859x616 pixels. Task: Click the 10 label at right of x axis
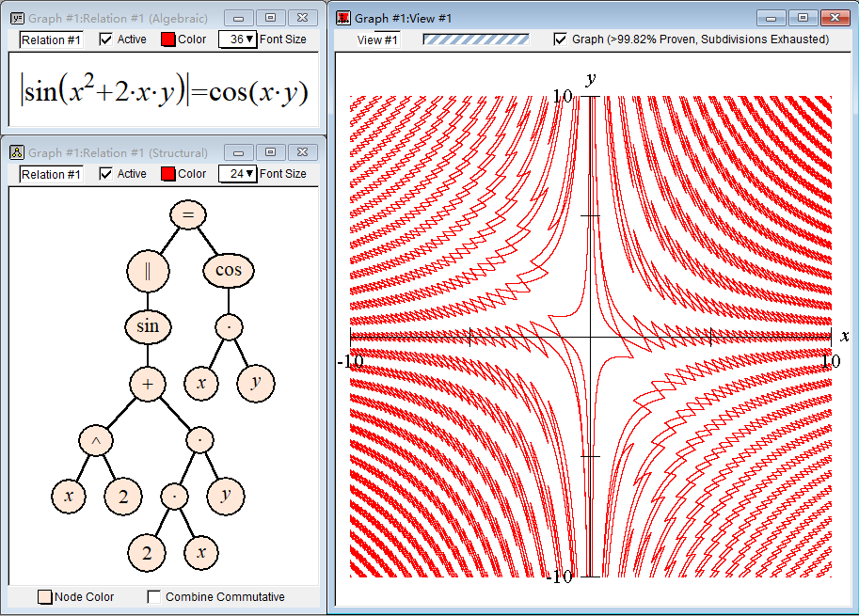[x=831, y=361]
